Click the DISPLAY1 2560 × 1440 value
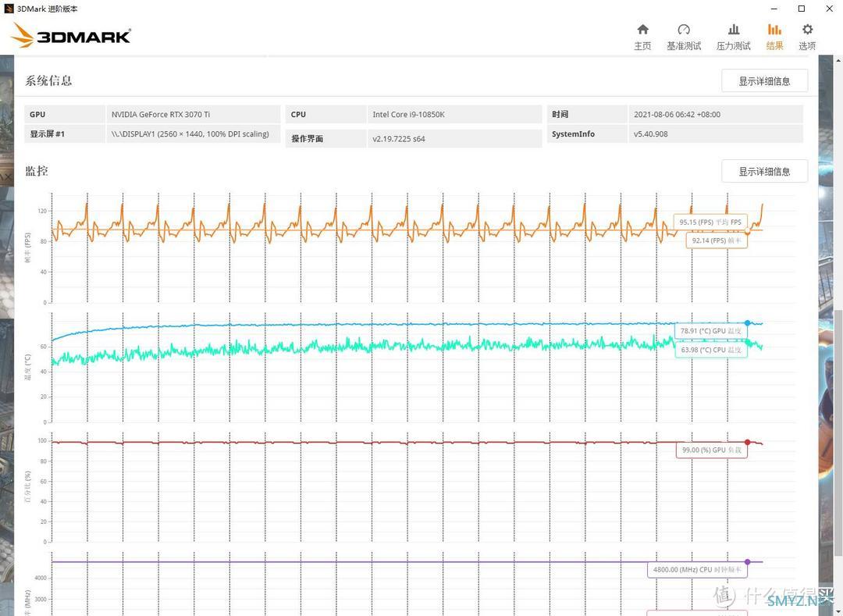Screen dimensions: 843x616 pos(190,134)
